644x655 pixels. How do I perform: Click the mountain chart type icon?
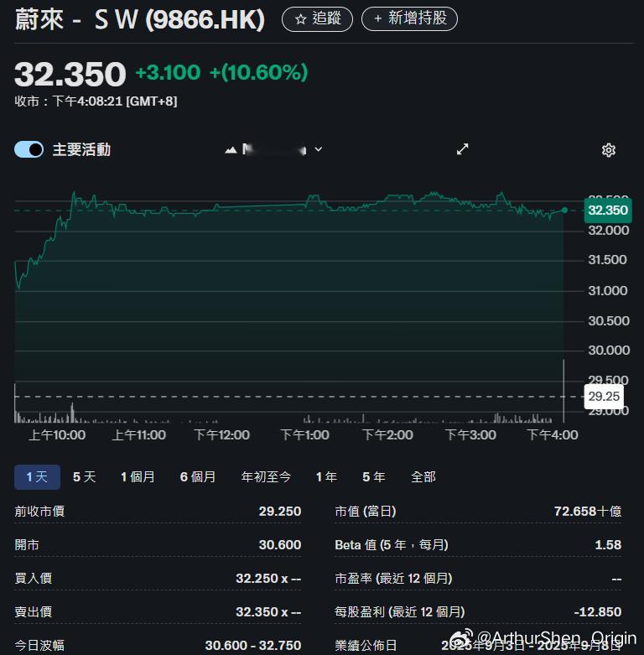[x=231, y=149]
